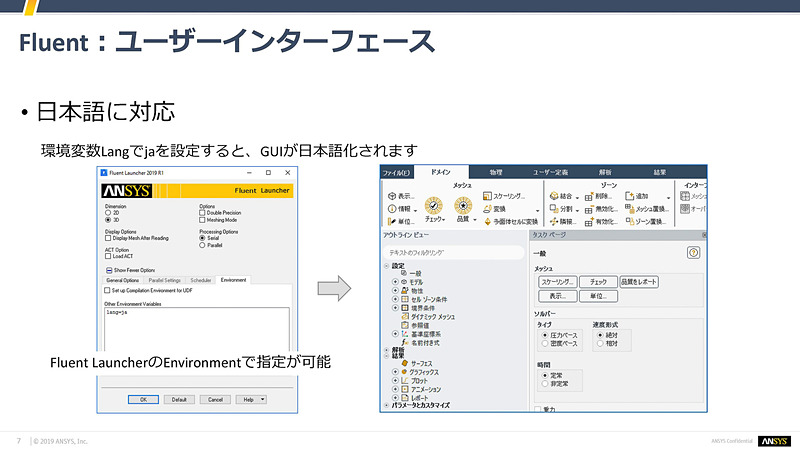The width and height of the screenshot is (800, 450).
Task: Click the 有効化 activate zone icon
Action: (x=589, y=222)
